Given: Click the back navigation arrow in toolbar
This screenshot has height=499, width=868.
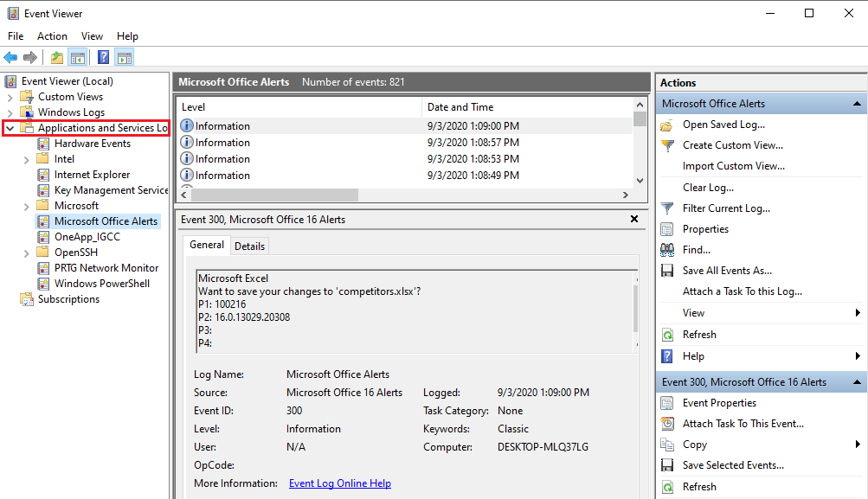Looking at the screenshot, I should coord(10,57).
